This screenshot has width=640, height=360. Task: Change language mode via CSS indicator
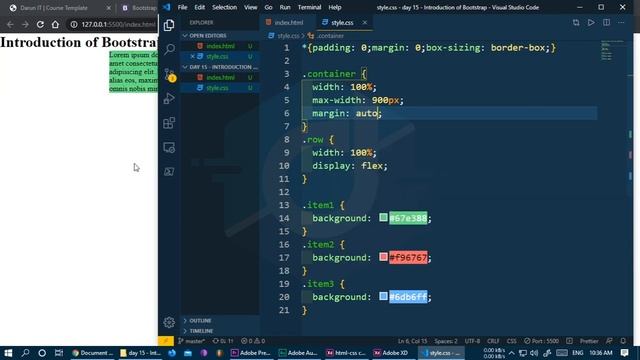pos(511,341)
